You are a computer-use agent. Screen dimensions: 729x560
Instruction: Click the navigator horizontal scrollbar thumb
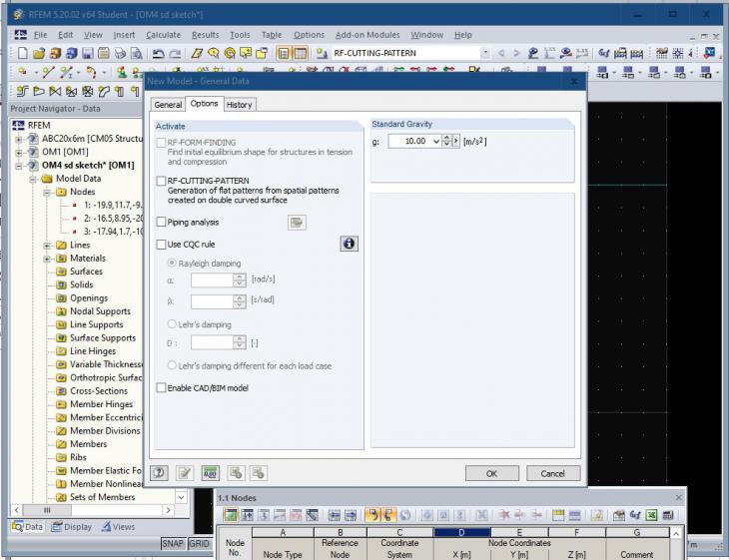(47, 510)
